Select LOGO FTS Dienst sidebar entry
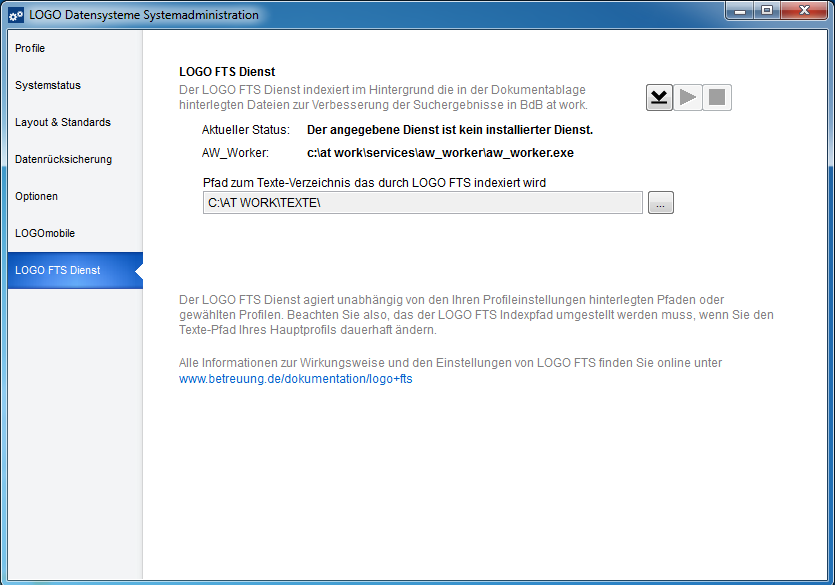This screenshot has height=585, width=835. click(75, 270)
